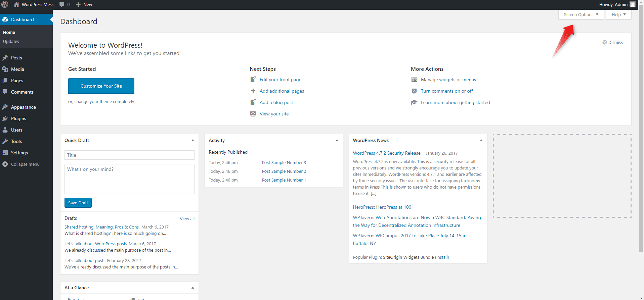644x300 pixels.
Task: Click the Tools wrench icon
Action: [x=5, y=141]
